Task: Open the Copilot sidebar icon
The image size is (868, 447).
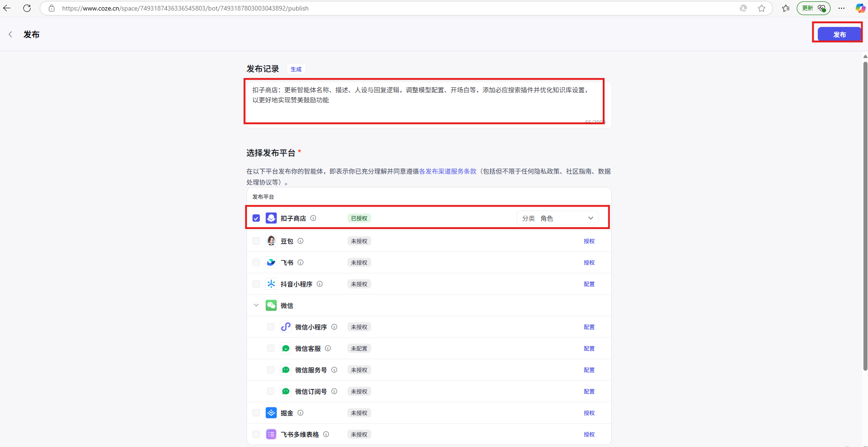Action: pos(860,8)
